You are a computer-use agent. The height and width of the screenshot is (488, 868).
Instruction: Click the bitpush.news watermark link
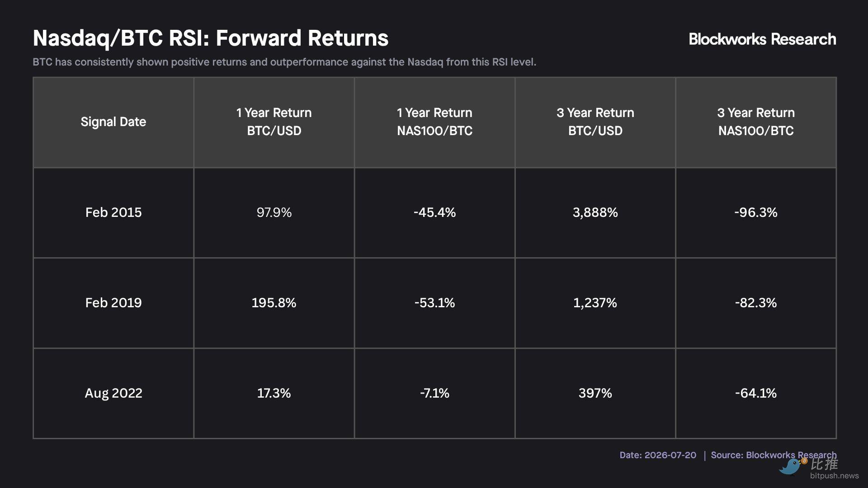[834, 476]
